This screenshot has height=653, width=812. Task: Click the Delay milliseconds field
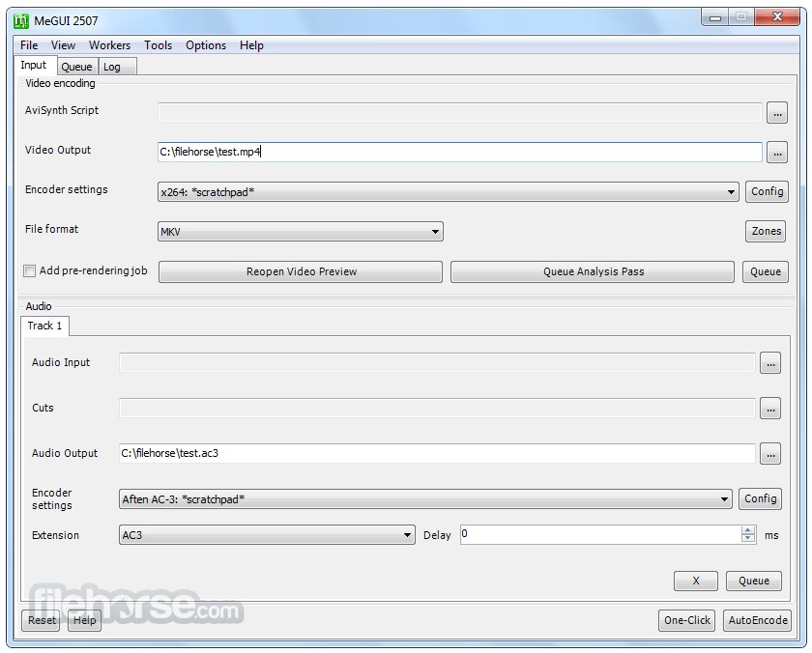[x=600, y=534]
